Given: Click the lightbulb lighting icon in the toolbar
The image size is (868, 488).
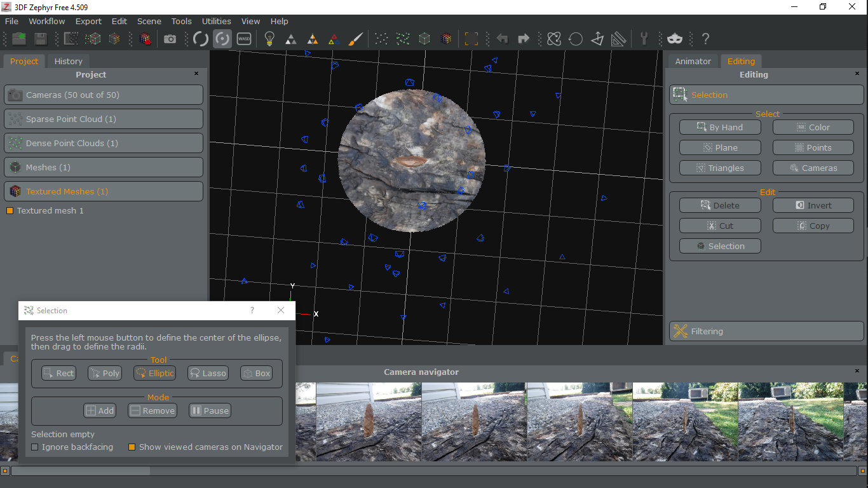Looking at the screenshot, I should click(269, 38).
